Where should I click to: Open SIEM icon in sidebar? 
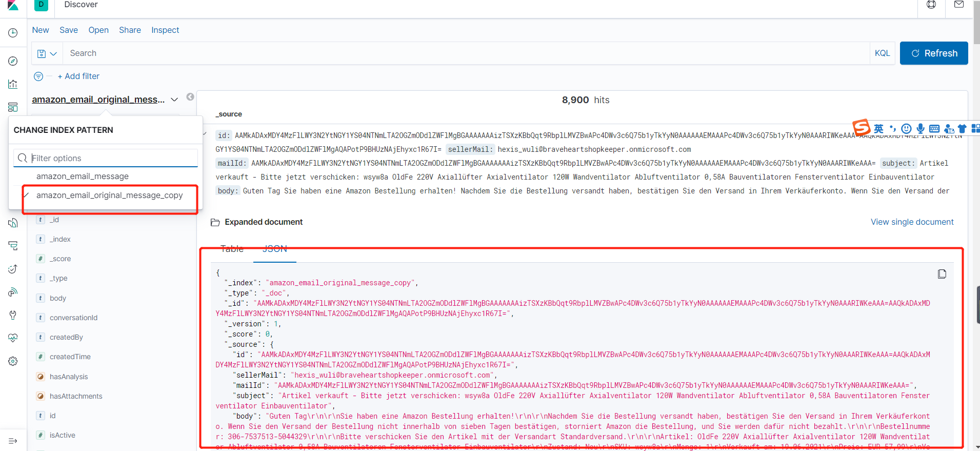[x=13, y=292]
